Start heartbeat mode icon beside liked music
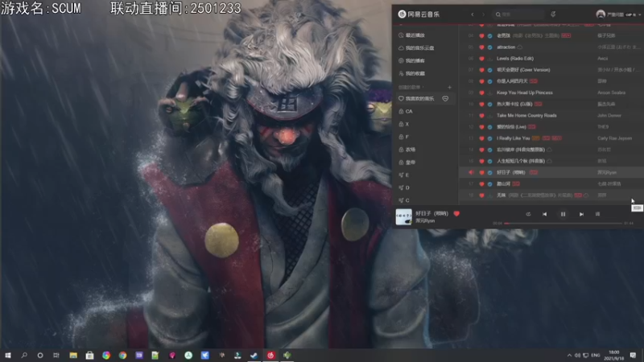 click(445, 98)
